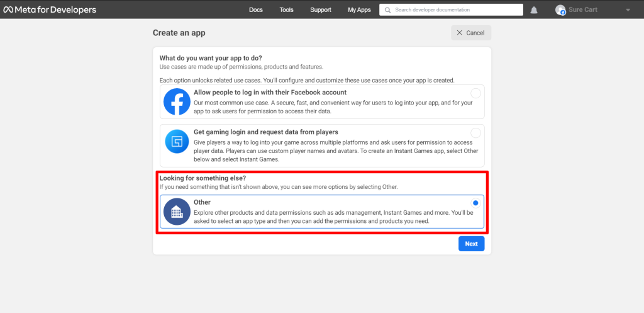Viewport: 644px width, 313px height.
Task: Open the Tools menu
Action: click(x=287, y=10)
